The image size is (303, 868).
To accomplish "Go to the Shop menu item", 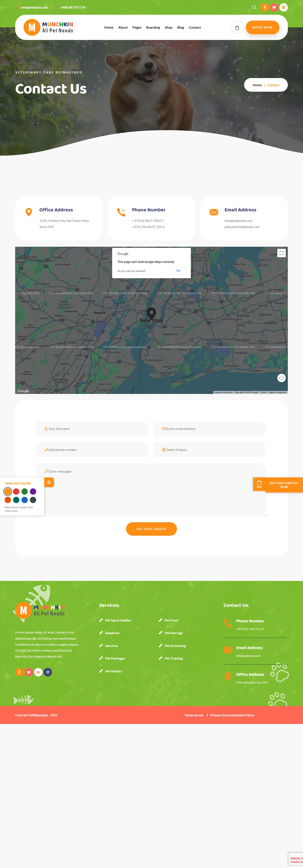I will pos(169,28).
